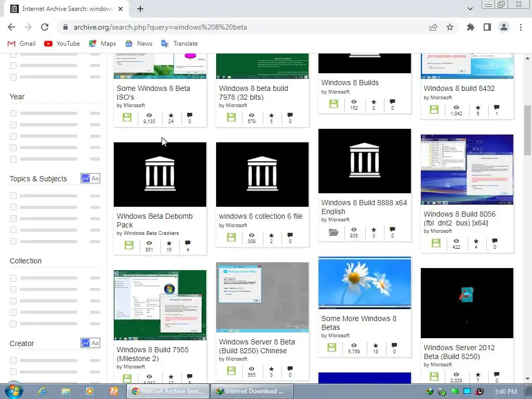Screen dimensions: 532x399
Task: Open the YouTube bookmark
Action: pyautogui.click(x=62, y=44)
